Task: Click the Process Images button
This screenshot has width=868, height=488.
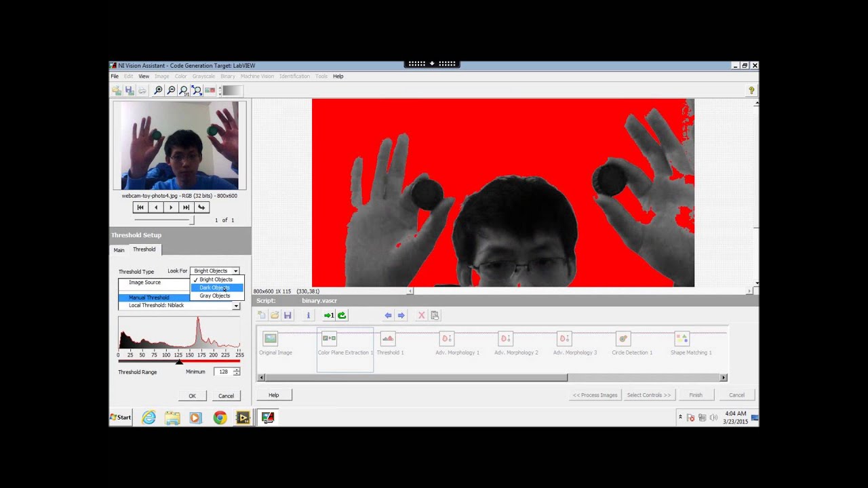Action: tap(595, 395)
